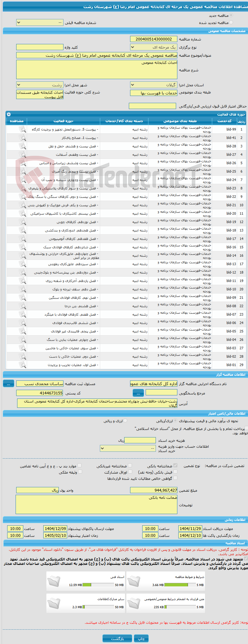Toggle the گواهی خالص مطالبات checkbox
The image size is (248, 644).
click(175, 478)
